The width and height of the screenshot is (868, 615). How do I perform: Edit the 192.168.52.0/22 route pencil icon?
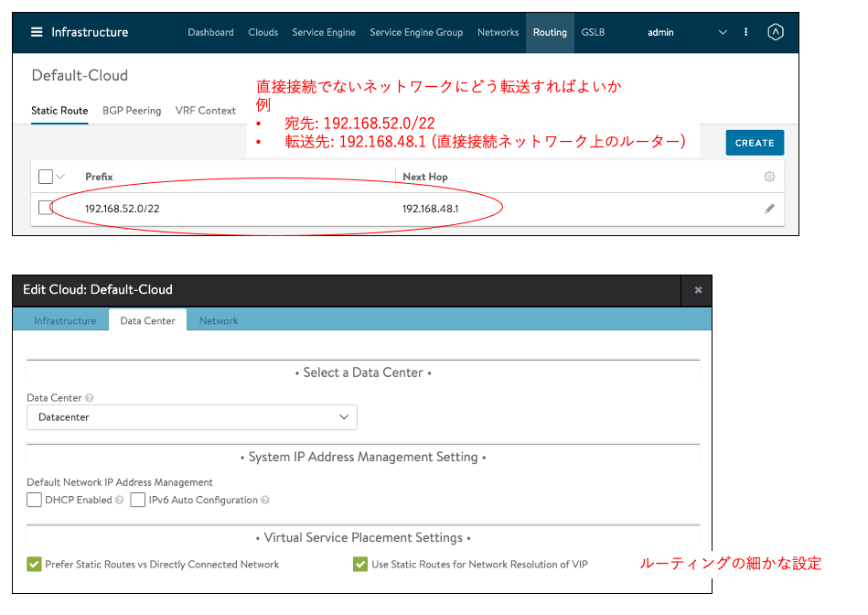click(769, 209)
